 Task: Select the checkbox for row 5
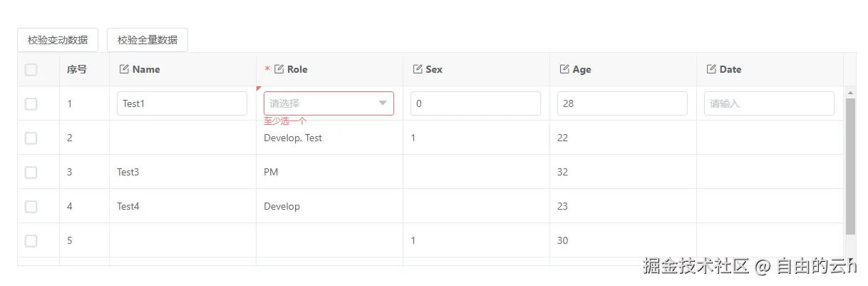(31, 241)
